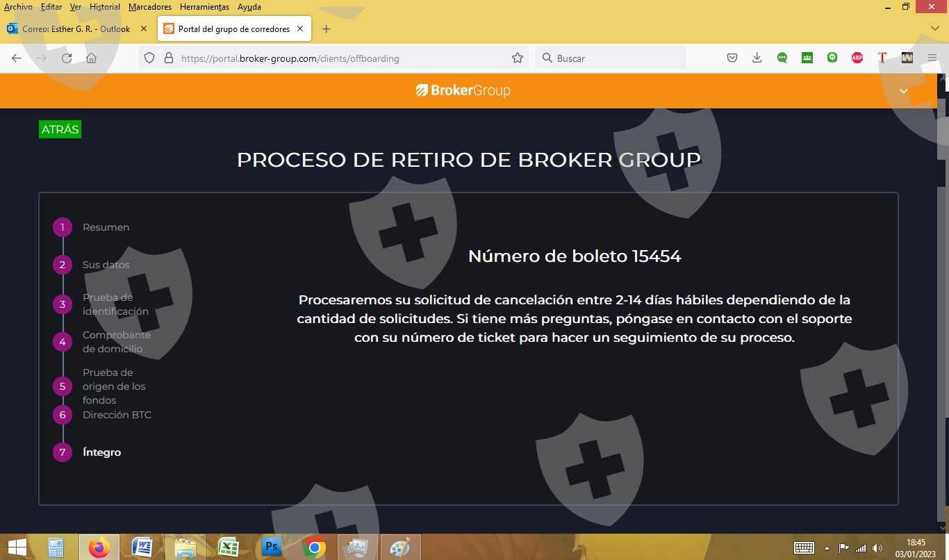Open the Firefox downloads panel
This screenshot has height=560, width=949.
point(757,58)
